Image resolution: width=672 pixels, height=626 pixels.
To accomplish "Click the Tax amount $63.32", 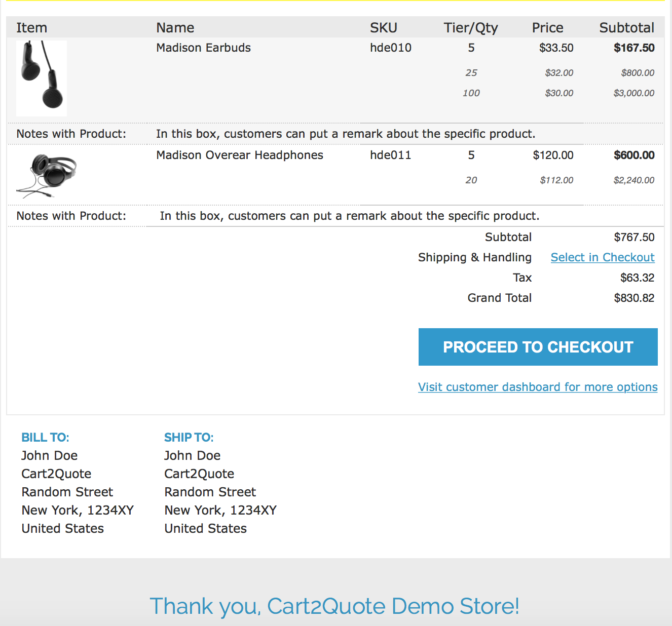I will [x=637, y=278].
